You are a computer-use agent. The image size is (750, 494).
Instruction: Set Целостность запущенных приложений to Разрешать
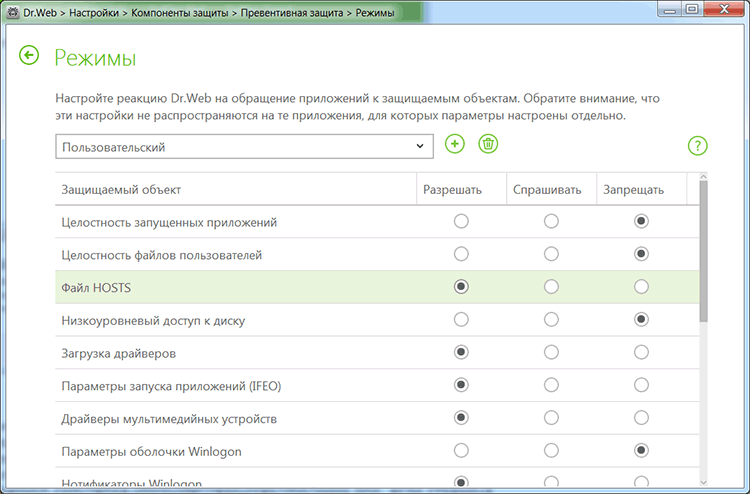461,221
